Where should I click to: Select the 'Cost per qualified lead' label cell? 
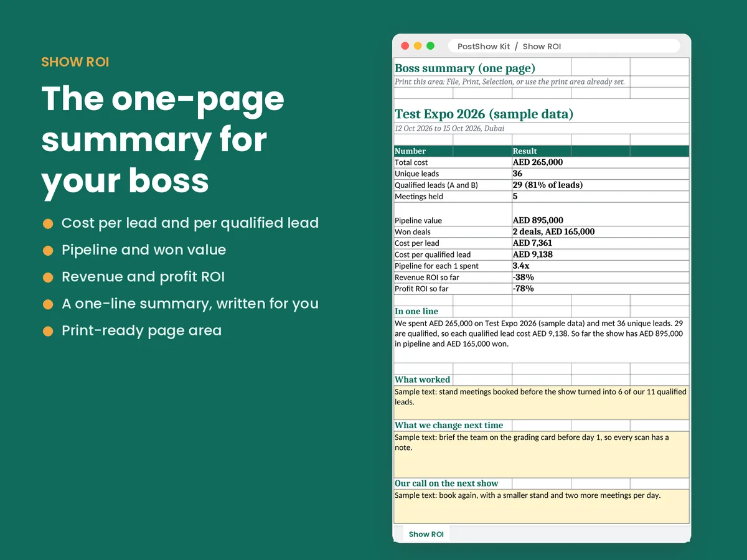click(453, 254)
